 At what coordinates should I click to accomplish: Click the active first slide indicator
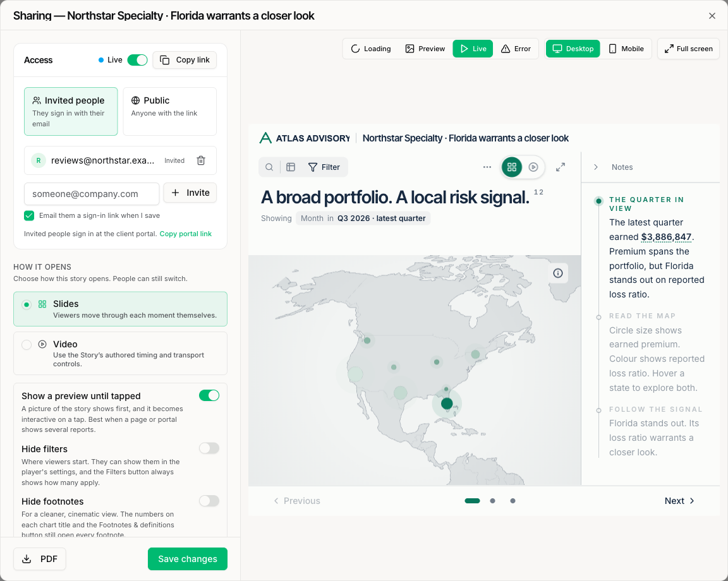[472, 501]
